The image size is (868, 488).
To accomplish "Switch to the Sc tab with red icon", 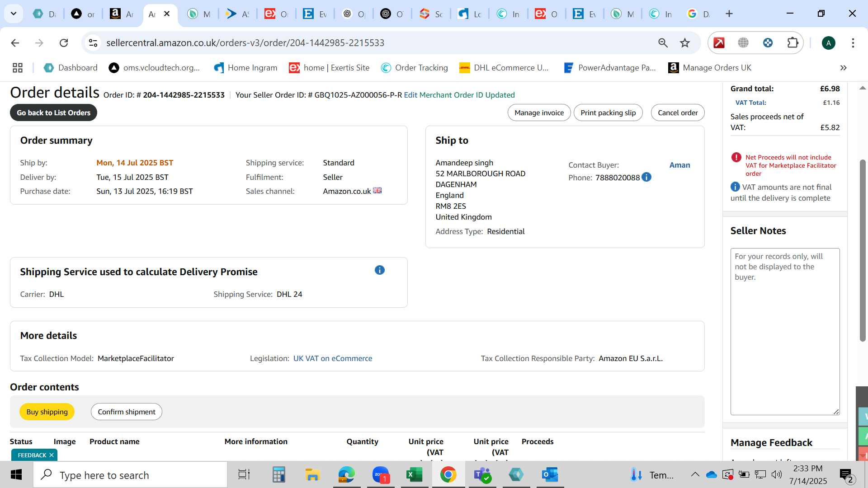I will [x=431, y=14].
